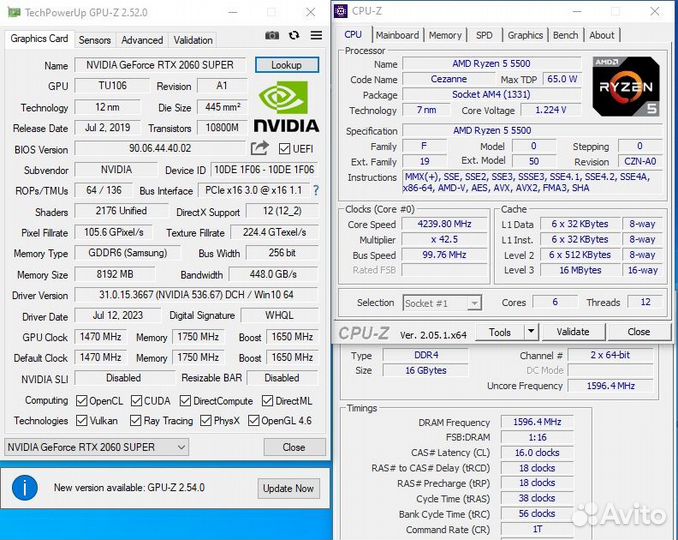Click the Device ID value 10DE 1F06
The width and height of the screenshot is (678, 540).
(x=264, y=169)
